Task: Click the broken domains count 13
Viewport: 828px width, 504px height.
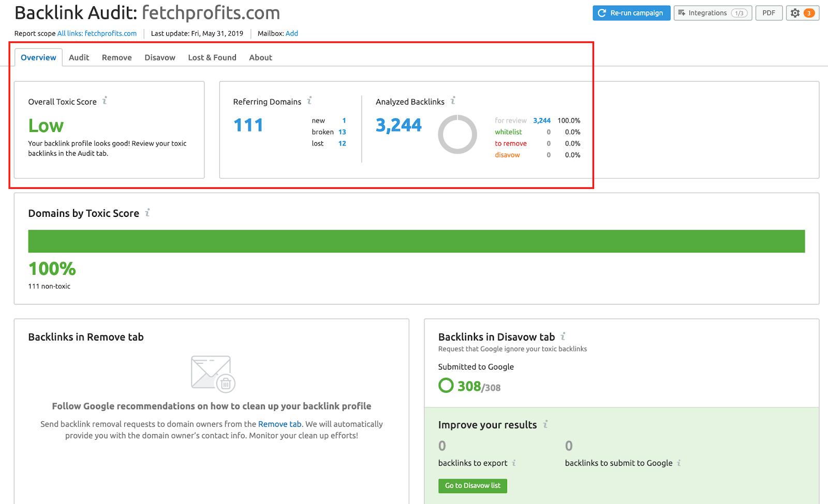Action: coord(342,132)
